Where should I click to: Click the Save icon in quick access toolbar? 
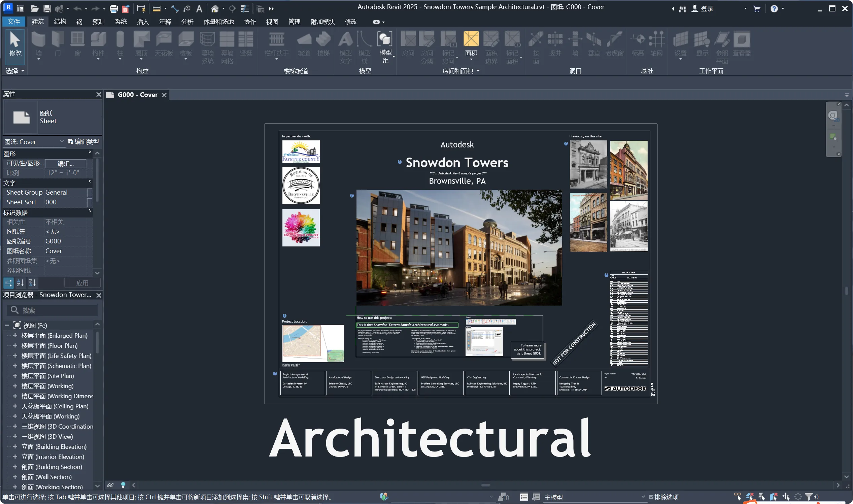point(47,9)
